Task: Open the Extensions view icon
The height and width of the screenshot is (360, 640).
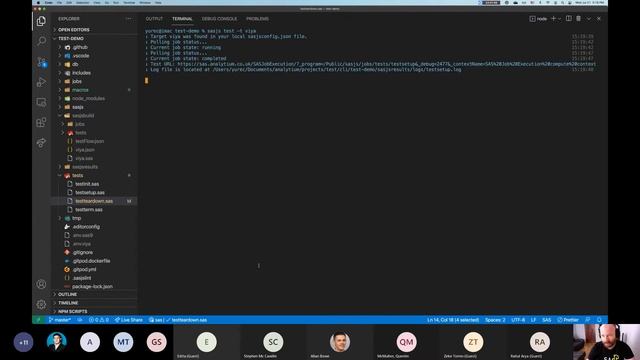Action: (x=41, y=122)
